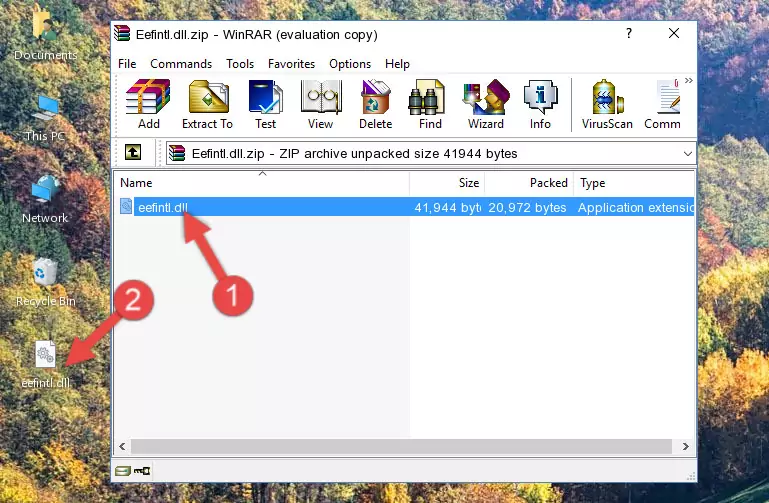Open the Help menu
This screenshot has height=503, width=769.
point(397,64)
